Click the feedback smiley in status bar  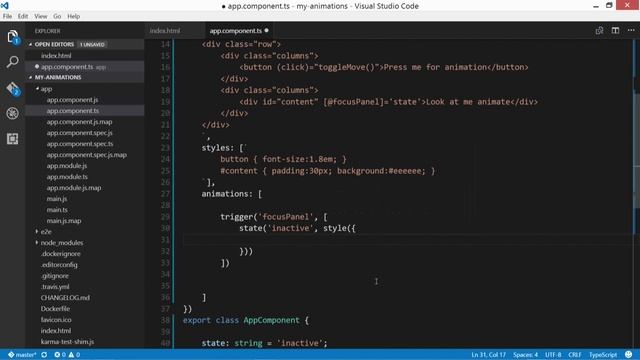(x=629, y=355)
